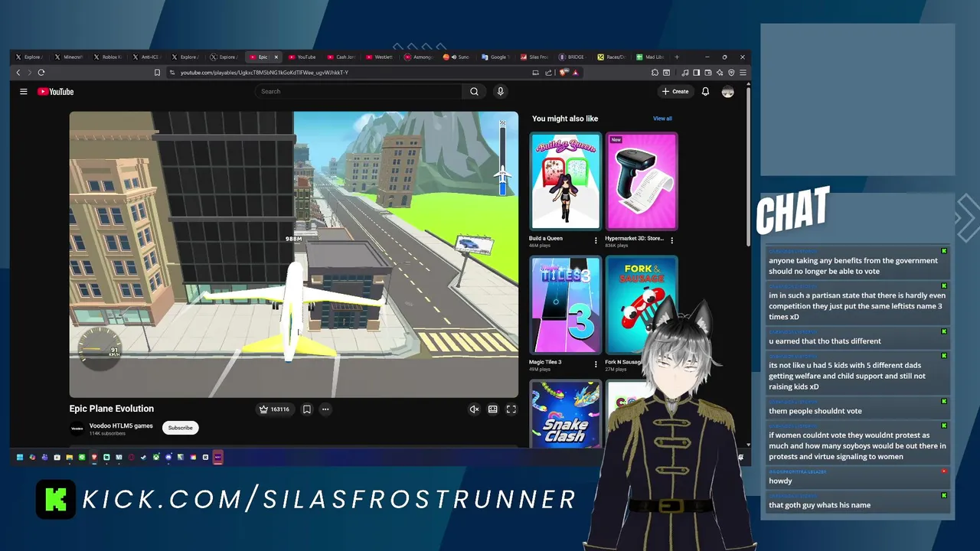Focus the YouTube search field
The height and width of the screenshot is (551, 980).
click(x=358, y=92)
